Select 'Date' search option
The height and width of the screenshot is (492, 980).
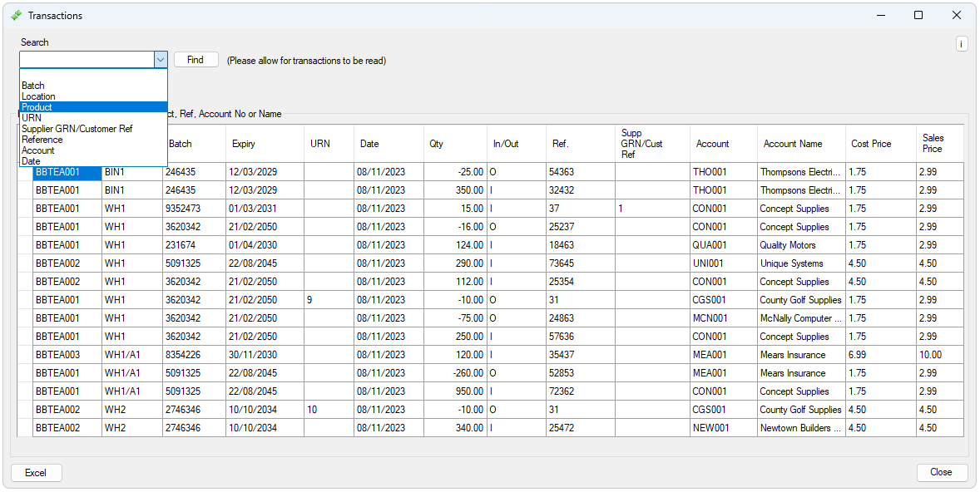(31, 161)
